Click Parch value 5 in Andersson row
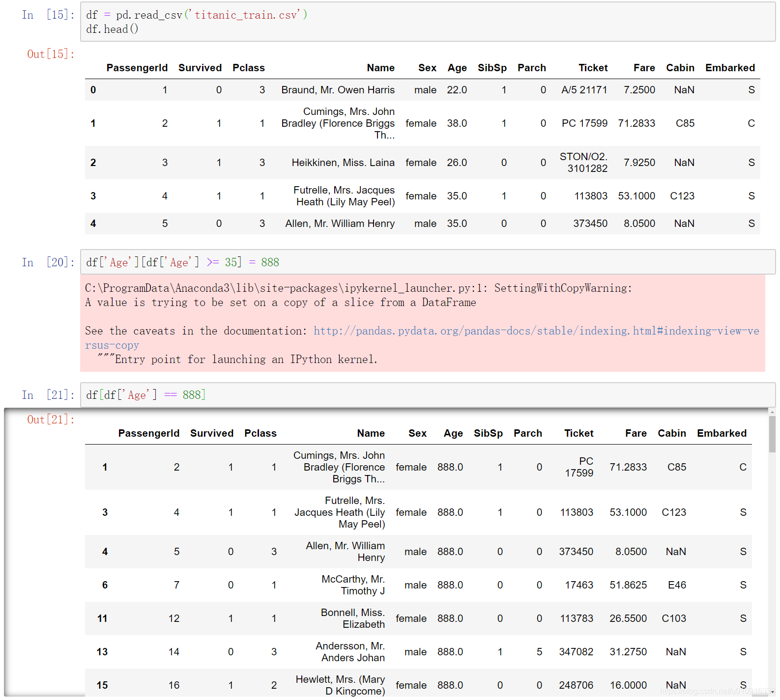The image size is (780, 700). point(539,652)
